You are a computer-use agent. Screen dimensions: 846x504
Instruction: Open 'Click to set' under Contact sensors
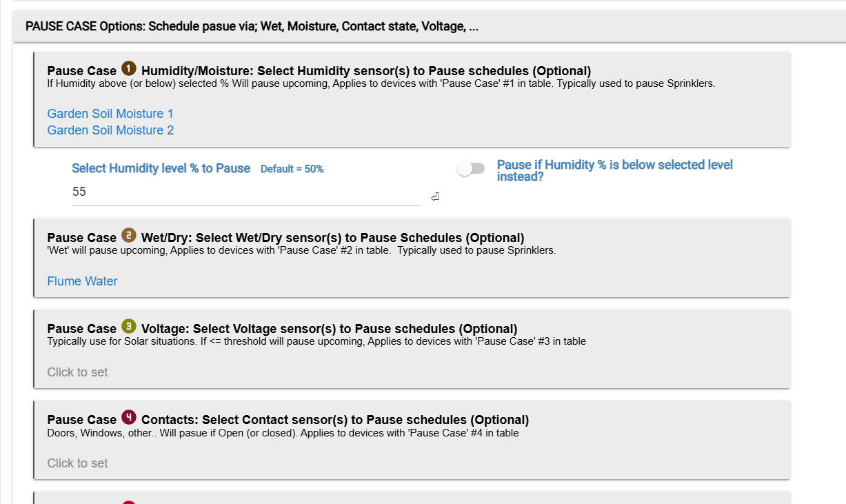tap(77, 463)
